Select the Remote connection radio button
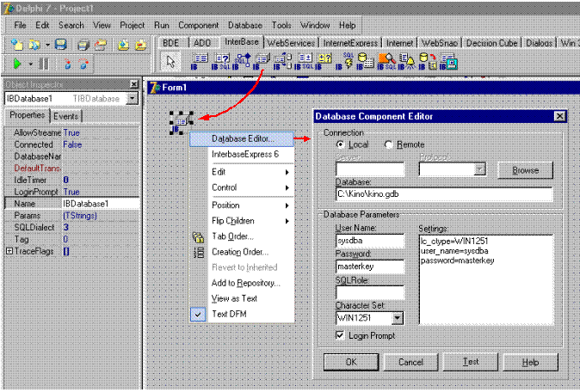580x392 pixels. click(388, 144)
